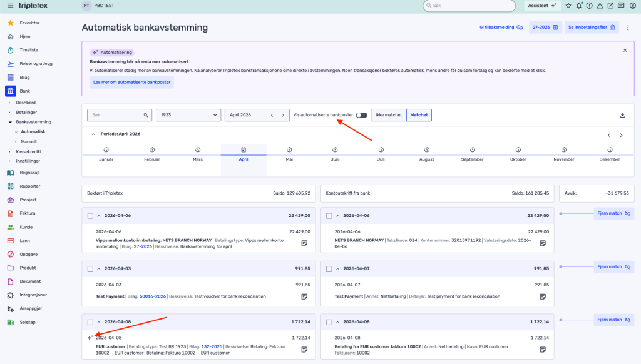Click the star favorites icon in top bar
This screenshot has height=364, width=641.
(x=568, y=6)
